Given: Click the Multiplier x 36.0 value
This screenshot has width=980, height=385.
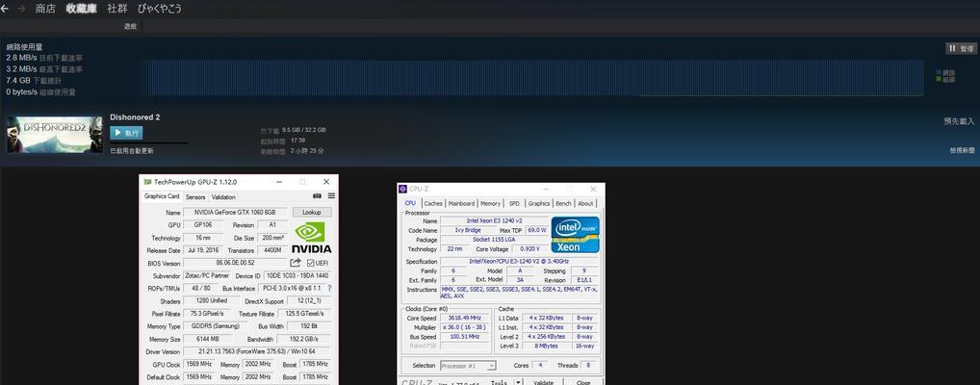Looking at the screenshot, I should point(466,327).
